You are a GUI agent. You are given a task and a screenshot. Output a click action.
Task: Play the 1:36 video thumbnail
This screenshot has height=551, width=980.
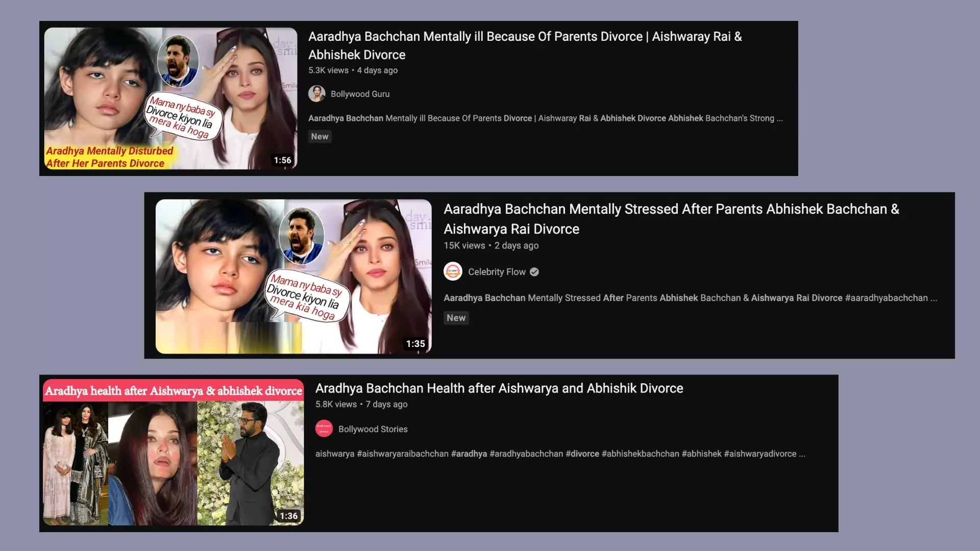[173, 452]
